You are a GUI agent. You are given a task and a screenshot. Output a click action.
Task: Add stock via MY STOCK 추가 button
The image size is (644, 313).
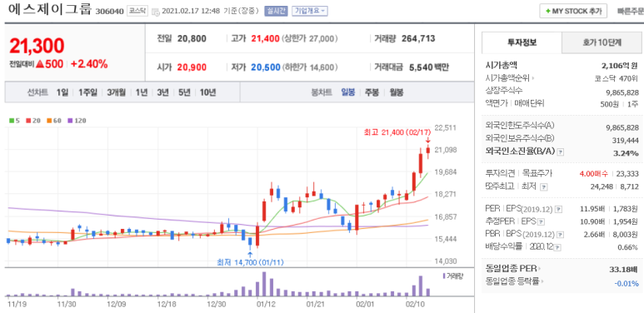573,12
